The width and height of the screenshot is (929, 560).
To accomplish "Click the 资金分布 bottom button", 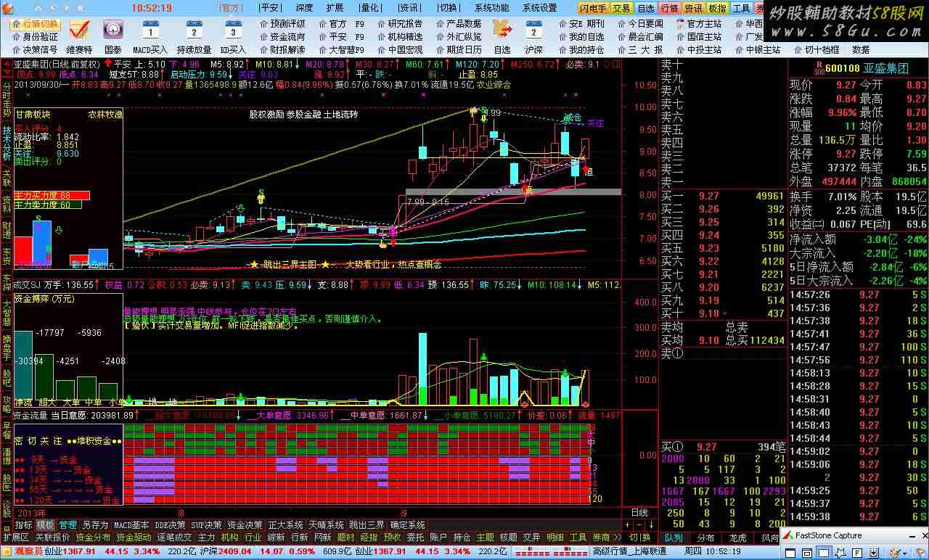I will pos(94,538).
